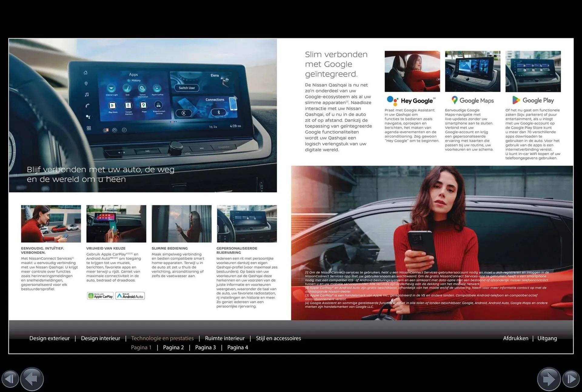Click the previous page arrow button
This screenshot has width=582, height=392.
[32, 379]
